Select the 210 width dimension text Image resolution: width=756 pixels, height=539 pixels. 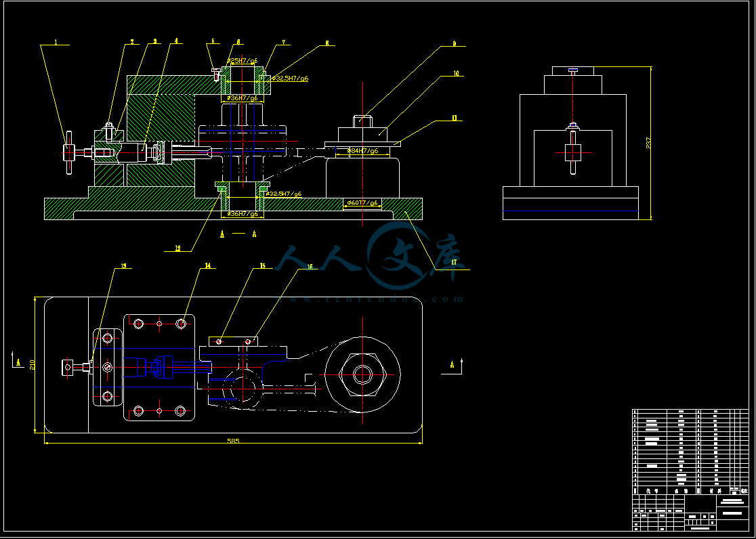point(33,364)
